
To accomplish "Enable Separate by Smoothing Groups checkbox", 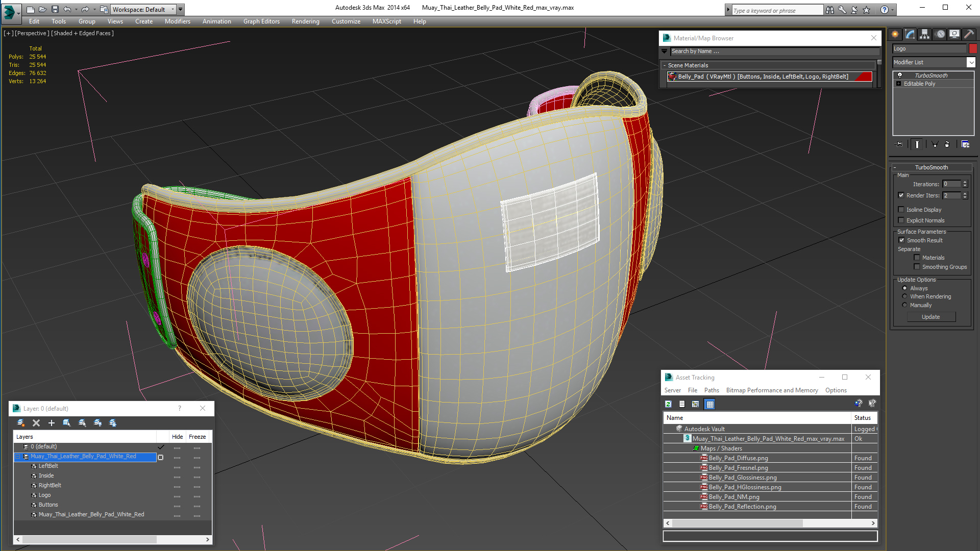I will tap(917, 267).
